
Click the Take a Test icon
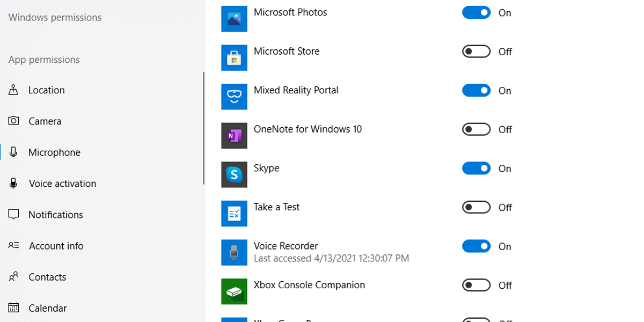pos(234,213)
